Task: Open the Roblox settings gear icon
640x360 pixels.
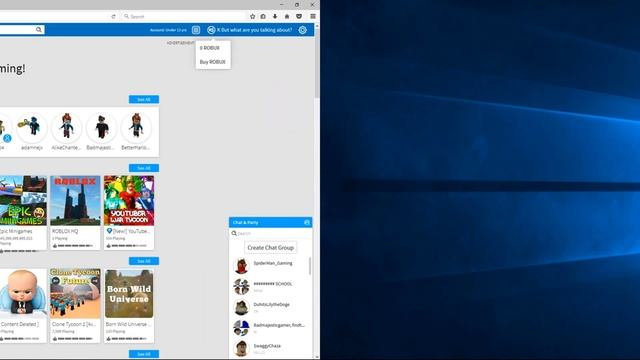Action: pyautogui.click(x=302, y=30)
